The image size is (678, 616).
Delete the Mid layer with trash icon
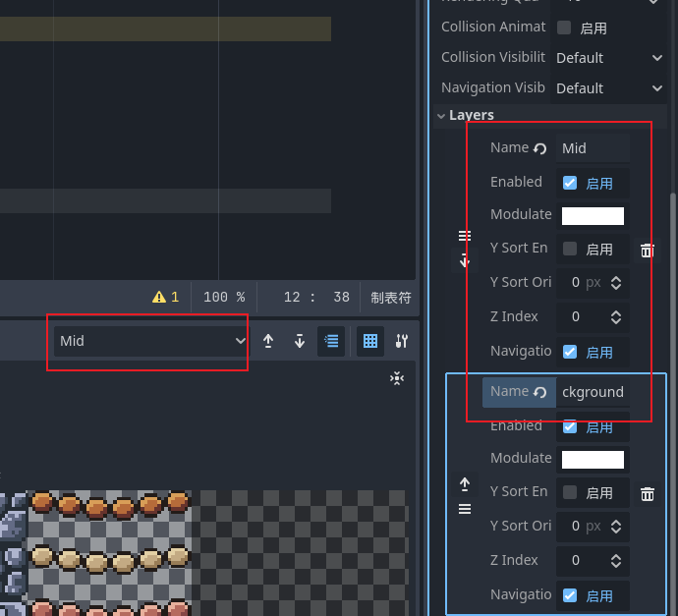click(x=647, y=251)
